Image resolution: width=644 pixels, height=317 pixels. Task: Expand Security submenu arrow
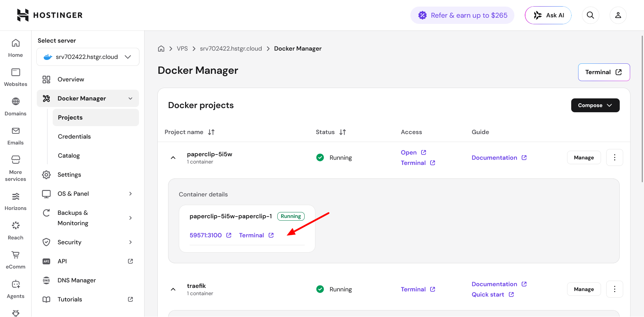(130, 242)
